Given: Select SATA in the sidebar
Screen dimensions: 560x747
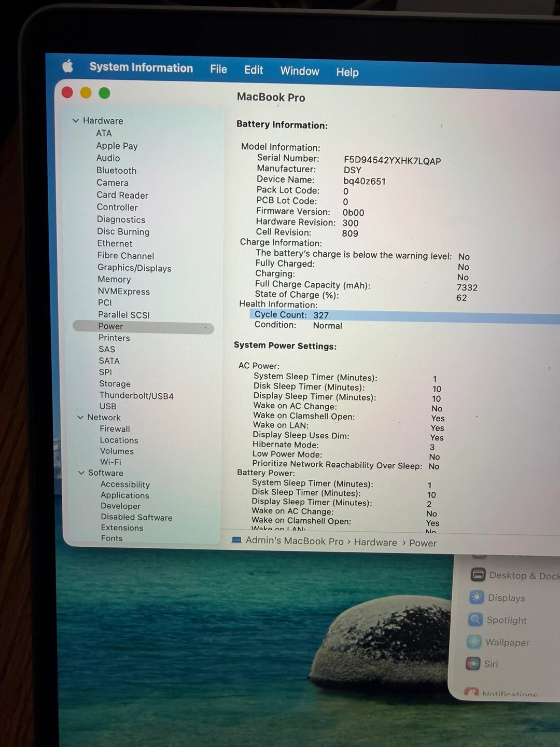Looking at the screenshot, I should pos(109,361).
